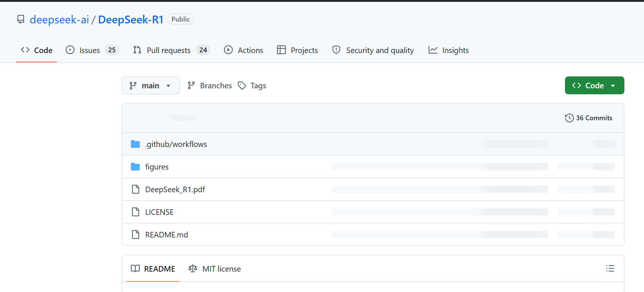Screen dimensions: 644x292
Task: View the Projects tab
Action: tap(297, 50)
